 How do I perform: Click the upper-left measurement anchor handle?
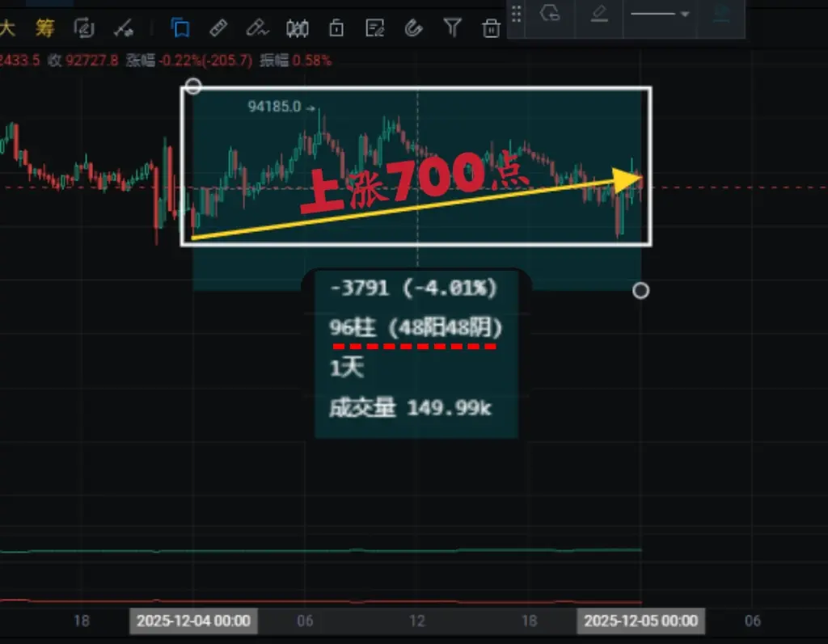(193, 86)
